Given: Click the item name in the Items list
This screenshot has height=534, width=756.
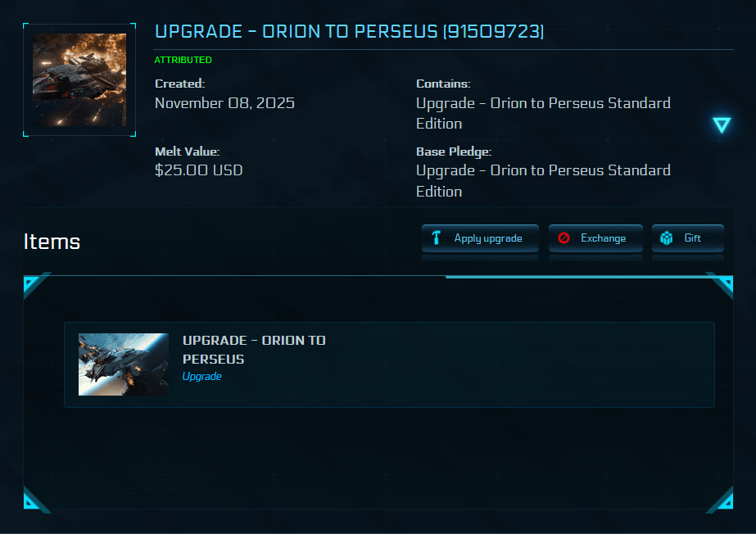Looking at the screenshot, I should 254,350.
